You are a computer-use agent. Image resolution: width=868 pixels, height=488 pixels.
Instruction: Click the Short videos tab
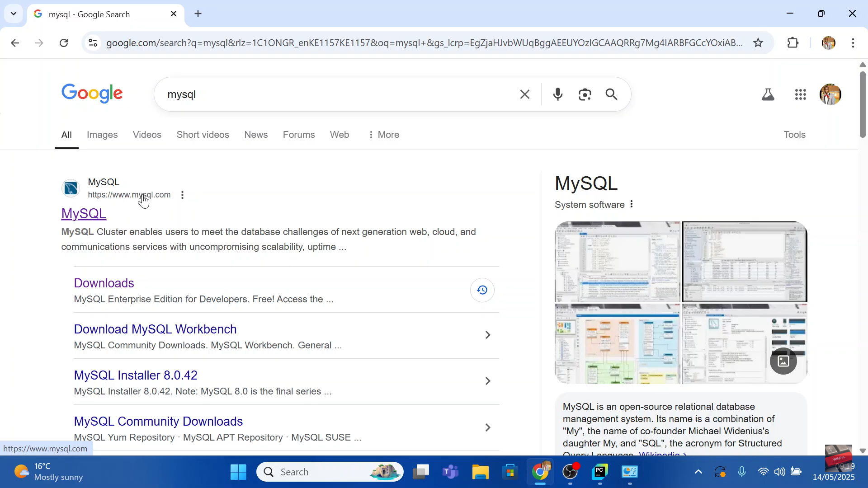pyautogui.click(x=203, y=135)
